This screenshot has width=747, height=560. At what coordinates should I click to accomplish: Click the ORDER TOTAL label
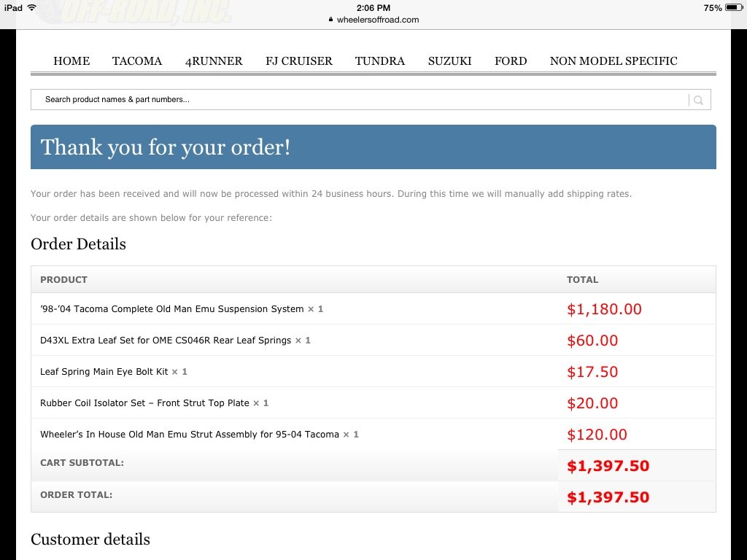pyautogui.click(x=76, y=495)
